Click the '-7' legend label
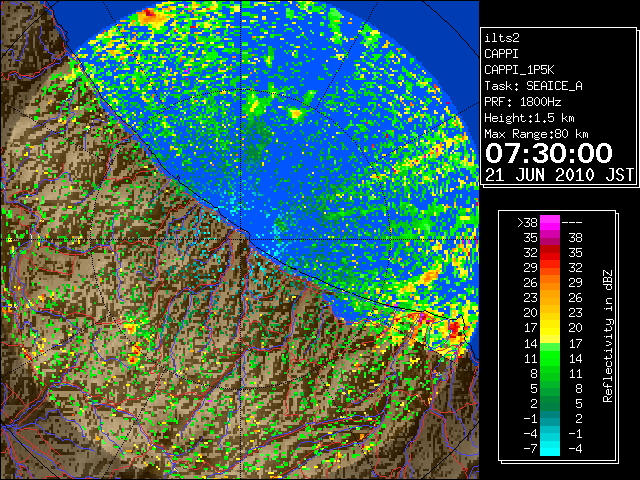Viewport: 640px width, 480px height. click(530, 448)
